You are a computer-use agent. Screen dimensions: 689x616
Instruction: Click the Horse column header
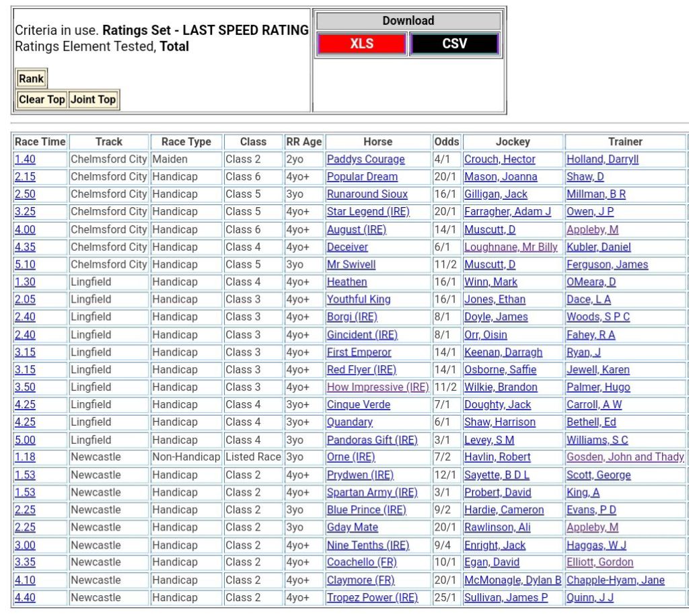(377, 142)
